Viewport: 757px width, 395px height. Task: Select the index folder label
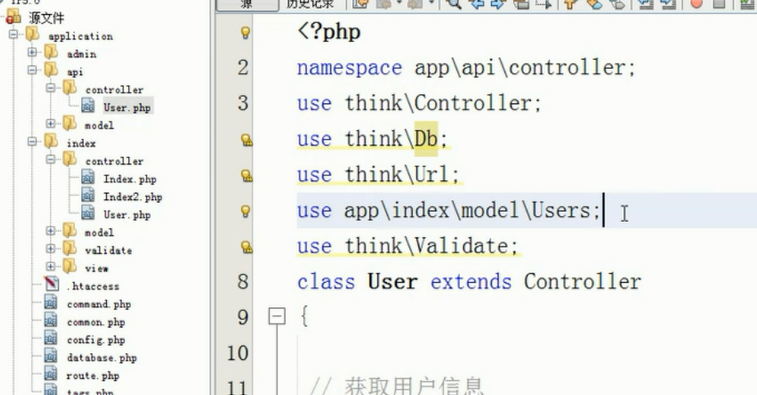point(81,143)
